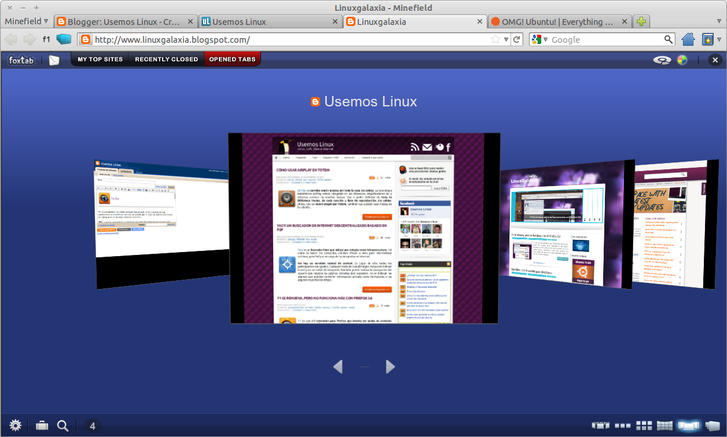This screenshot has width=727, height=437.
Task: Click the foxtab logo
Action: click(x=21, y=60)
